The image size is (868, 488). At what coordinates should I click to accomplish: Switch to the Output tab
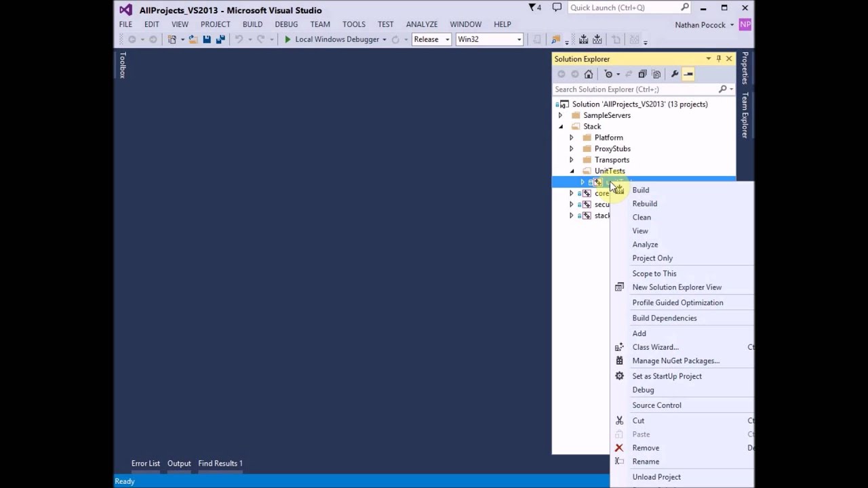coord(179,464)
